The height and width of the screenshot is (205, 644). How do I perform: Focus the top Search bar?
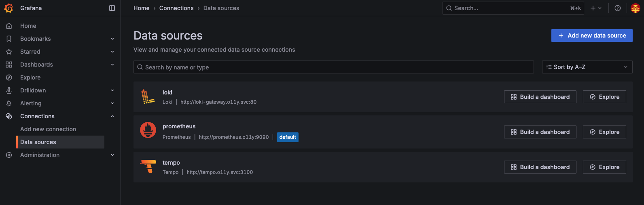click(513, 8)
